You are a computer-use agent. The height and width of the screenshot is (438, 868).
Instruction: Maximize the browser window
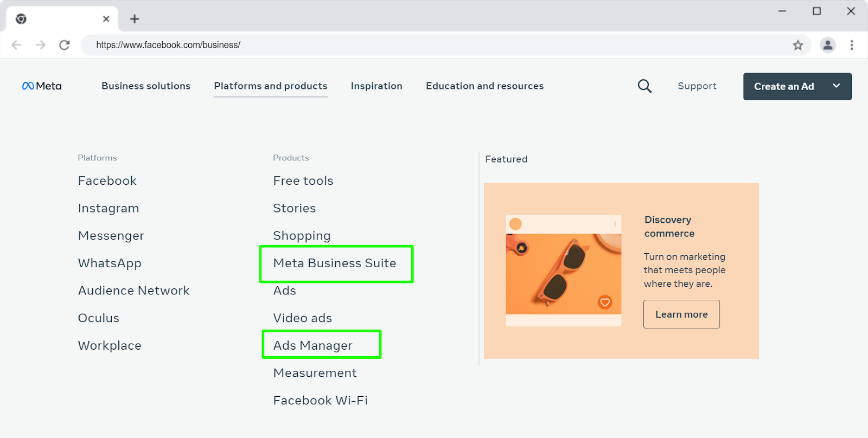tap(816, 11)
